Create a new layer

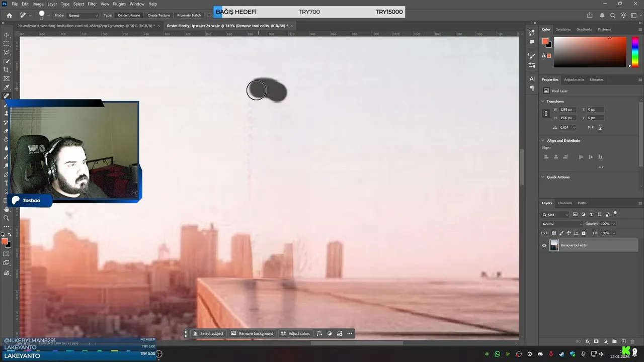pos(623,341)
